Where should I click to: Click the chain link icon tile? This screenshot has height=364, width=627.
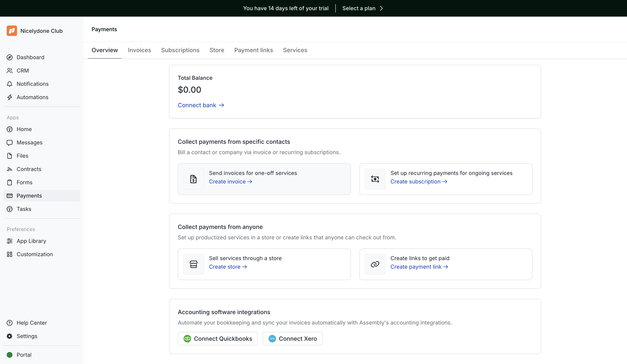point(375,264)
